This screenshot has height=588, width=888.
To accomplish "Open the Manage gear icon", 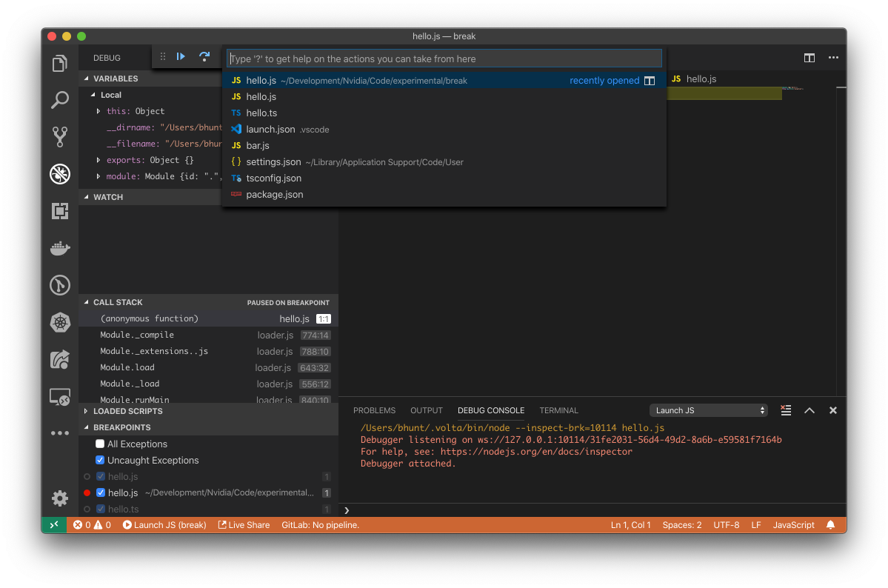I will tap(59, 498).
